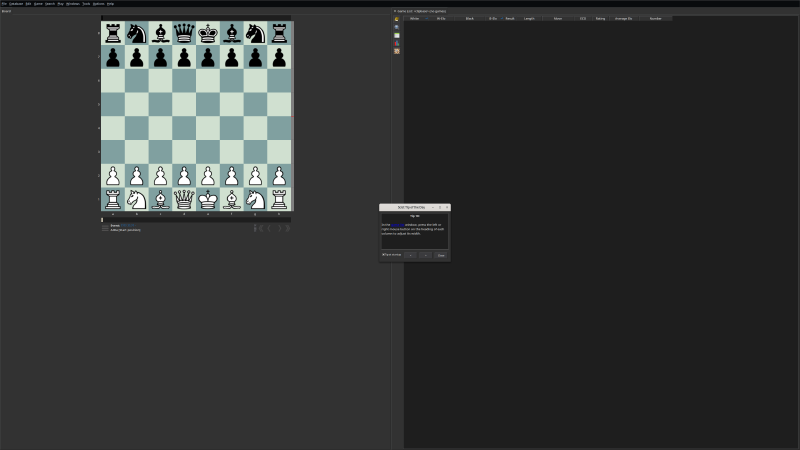Expand the Game List tab menu arrow
The width and height of the screenshot is (800, 450).
[395, 11]
